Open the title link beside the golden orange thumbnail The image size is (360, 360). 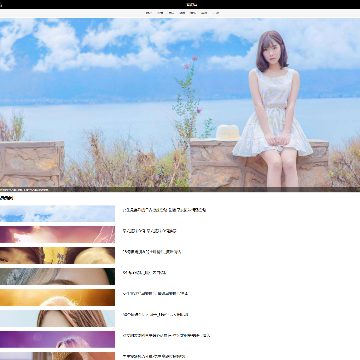155,294
